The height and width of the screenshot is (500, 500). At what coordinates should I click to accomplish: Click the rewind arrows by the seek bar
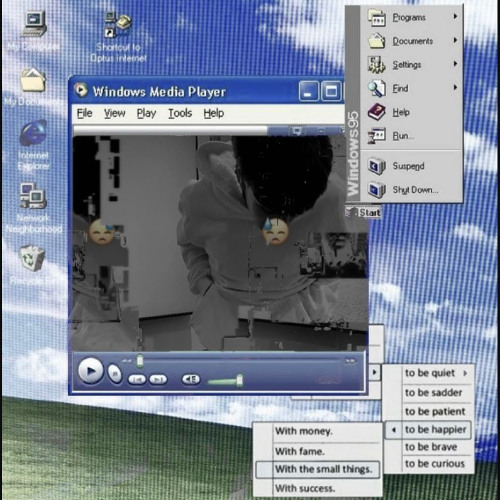126,361
